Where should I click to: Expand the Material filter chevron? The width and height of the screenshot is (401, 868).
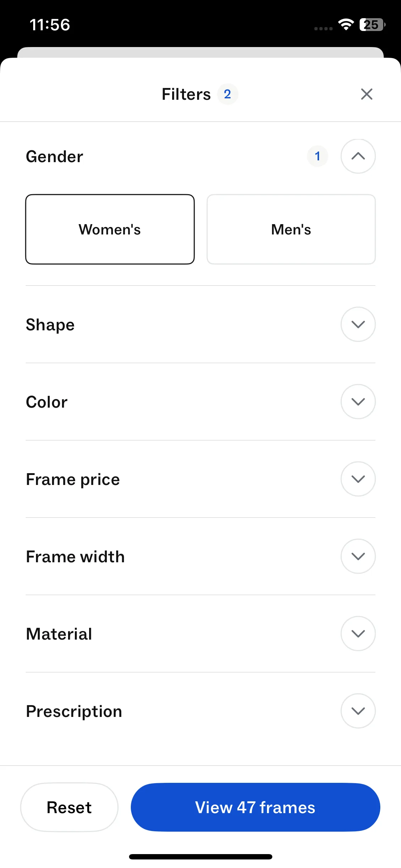(x=358, y=634)
